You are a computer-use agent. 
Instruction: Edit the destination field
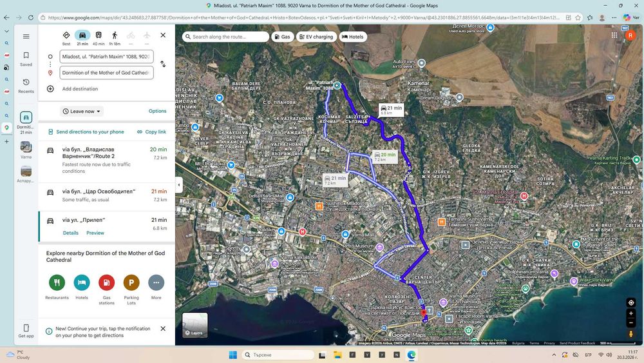(106, 72)
